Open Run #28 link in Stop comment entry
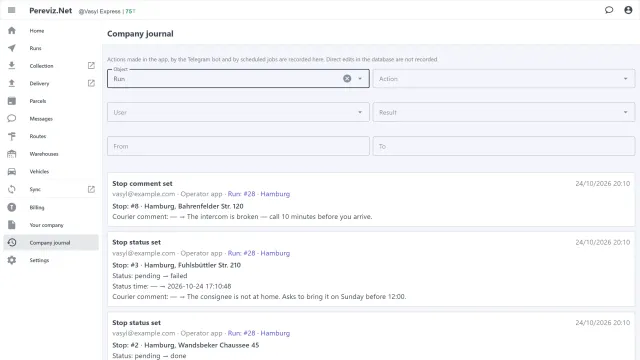Viewport: 640px width, 360px height. coord(259,194)
